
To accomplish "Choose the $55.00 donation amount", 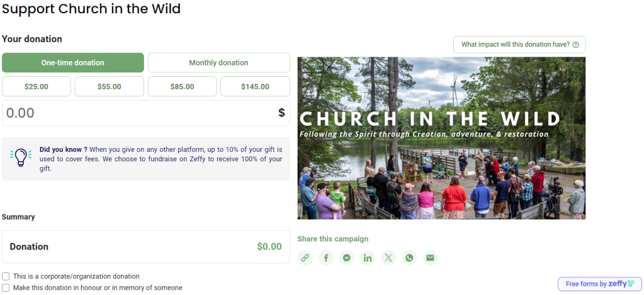I will pyautogui.click(x=110, y=86).
